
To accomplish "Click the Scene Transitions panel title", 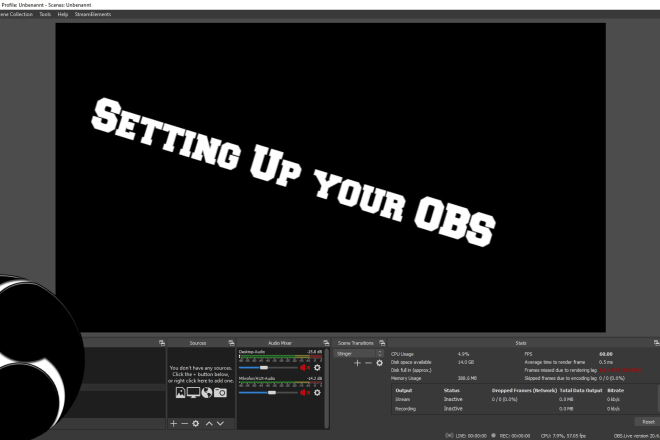I will pyautogui.click(x=356, y=343).
